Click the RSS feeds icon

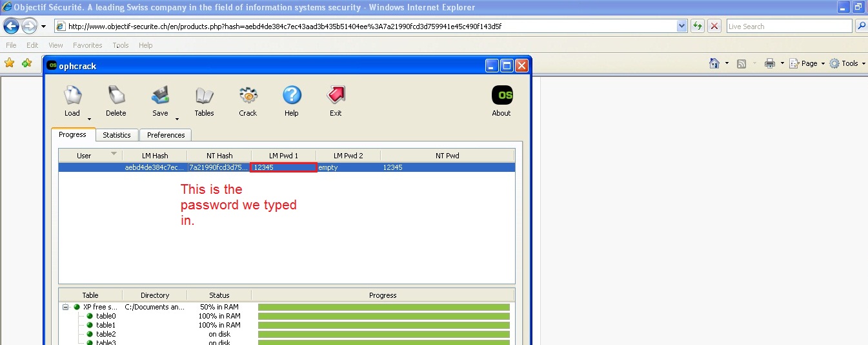point(742,63)
